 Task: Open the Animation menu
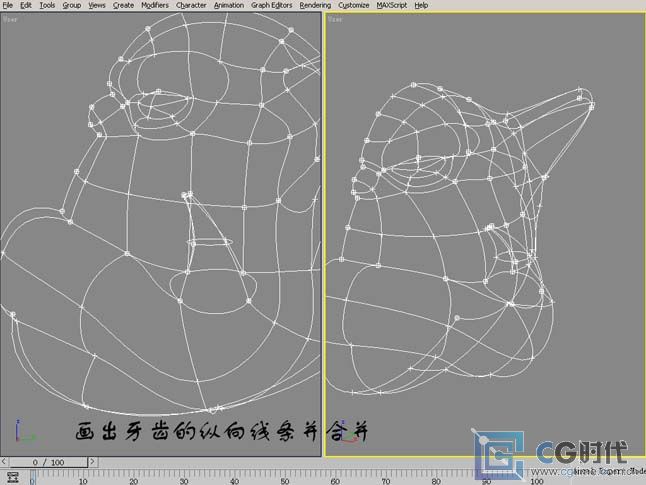coord(229,5)
